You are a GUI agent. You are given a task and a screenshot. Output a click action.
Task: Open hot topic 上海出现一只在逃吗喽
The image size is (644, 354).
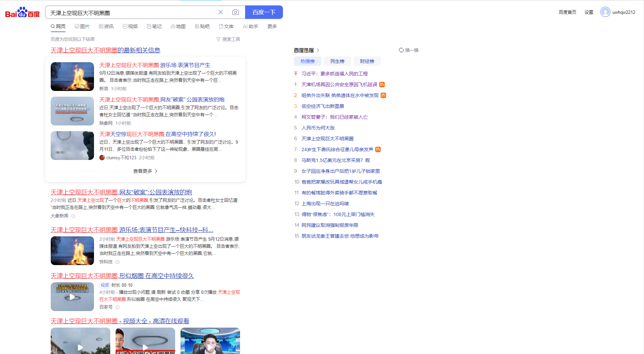(325, 204)
